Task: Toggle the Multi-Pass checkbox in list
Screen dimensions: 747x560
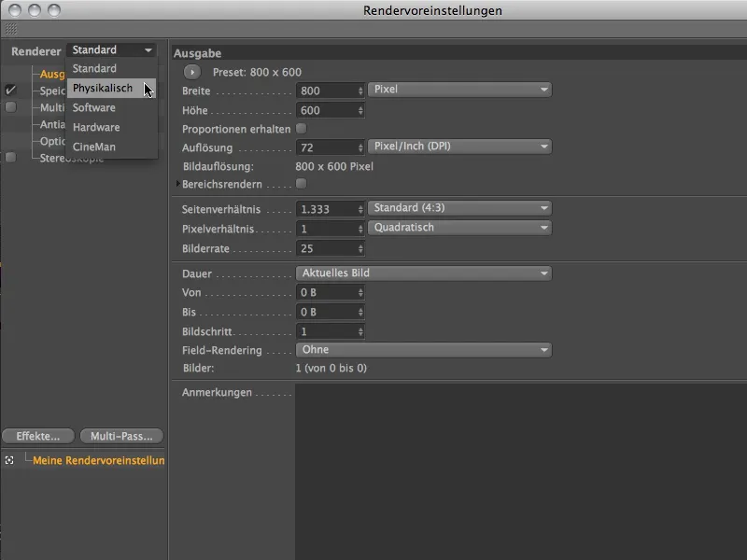Action: 10,107
